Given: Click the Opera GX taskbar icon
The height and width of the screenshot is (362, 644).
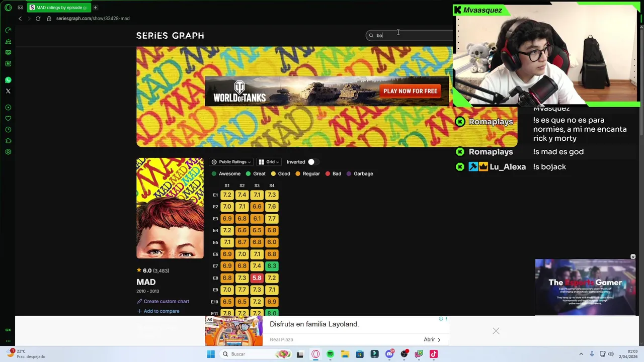Looking at the screenshot, I should pyautogui.click(x=315, y=354).
